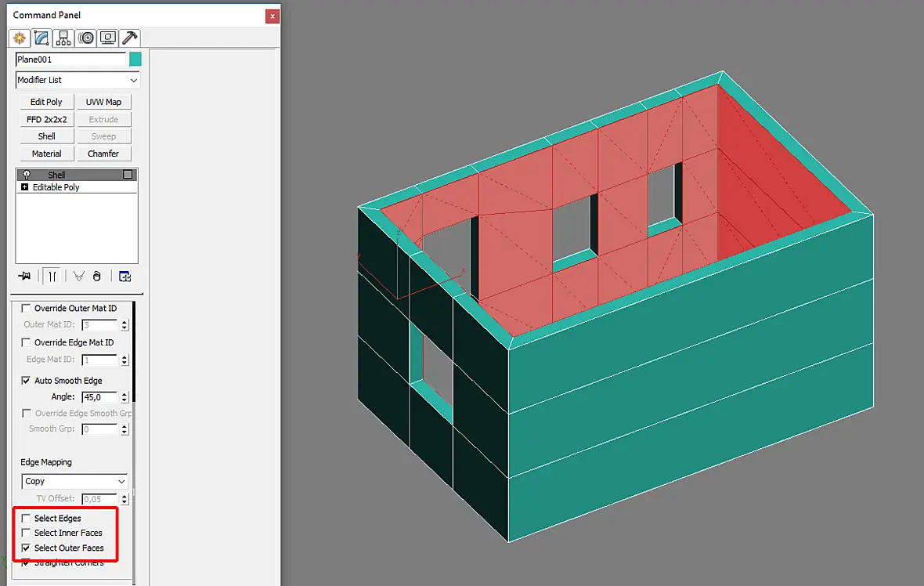Open the Motion tab icon

86,38
